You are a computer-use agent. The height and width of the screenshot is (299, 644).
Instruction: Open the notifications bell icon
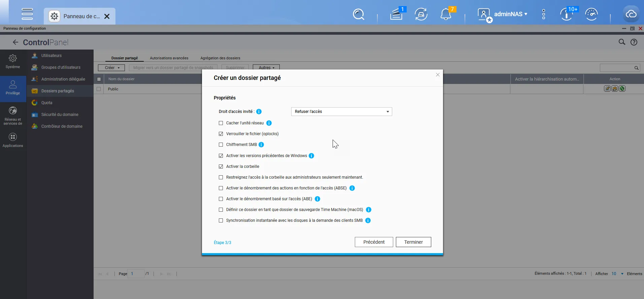446,14
